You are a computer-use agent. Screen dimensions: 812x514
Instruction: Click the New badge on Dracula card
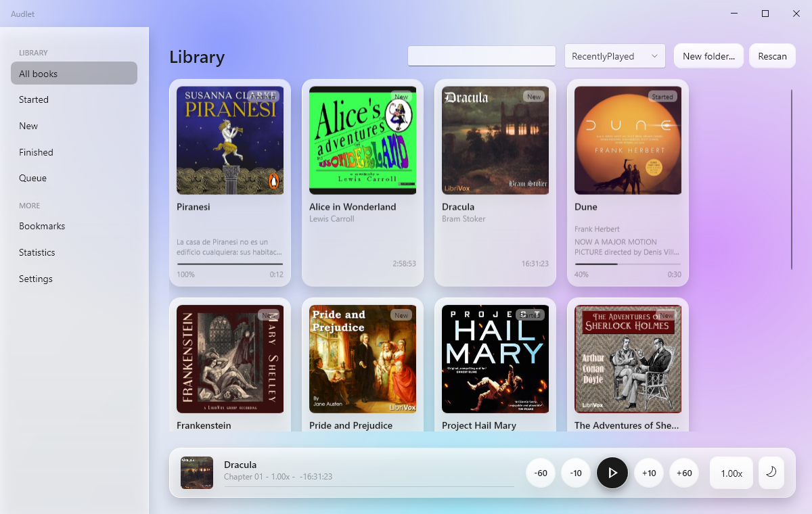point(534,97)
